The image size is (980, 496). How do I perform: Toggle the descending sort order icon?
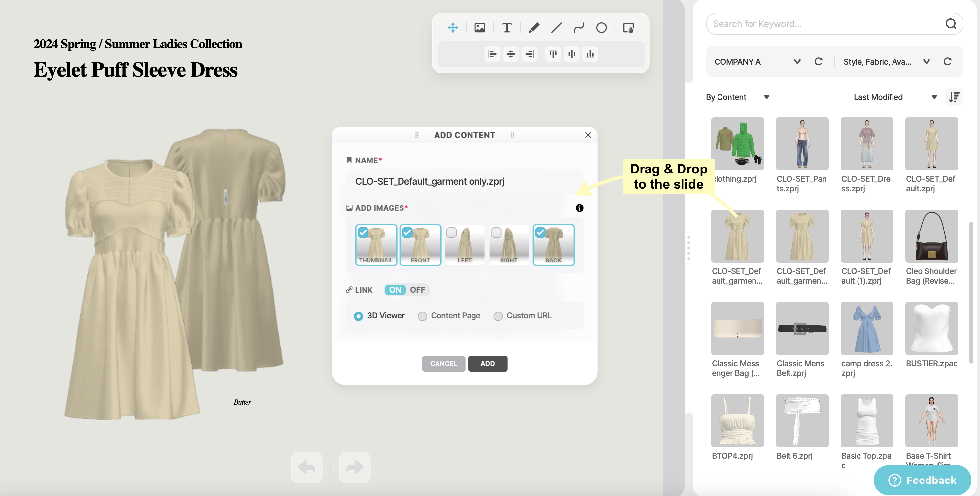point(954,97)
